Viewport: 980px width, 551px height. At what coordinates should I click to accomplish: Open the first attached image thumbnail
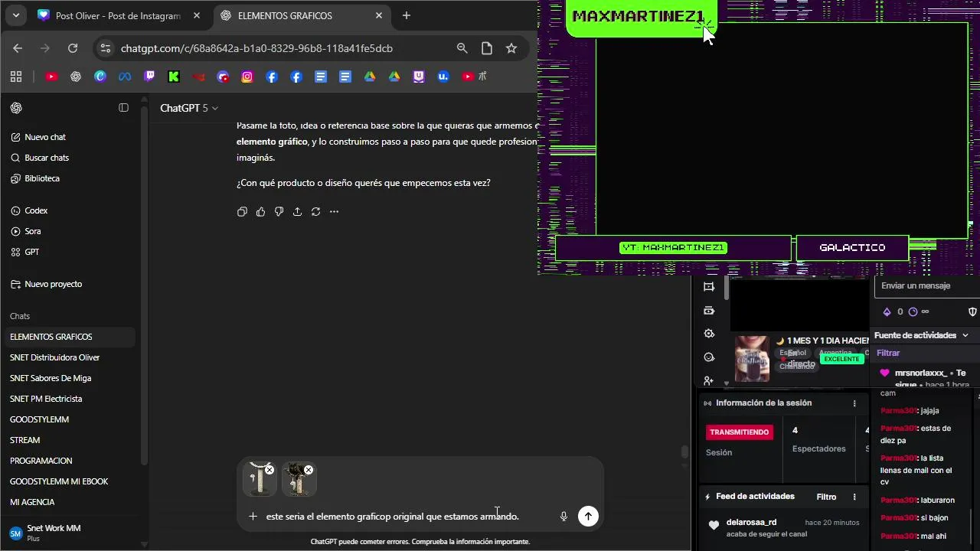pos(258,481)
